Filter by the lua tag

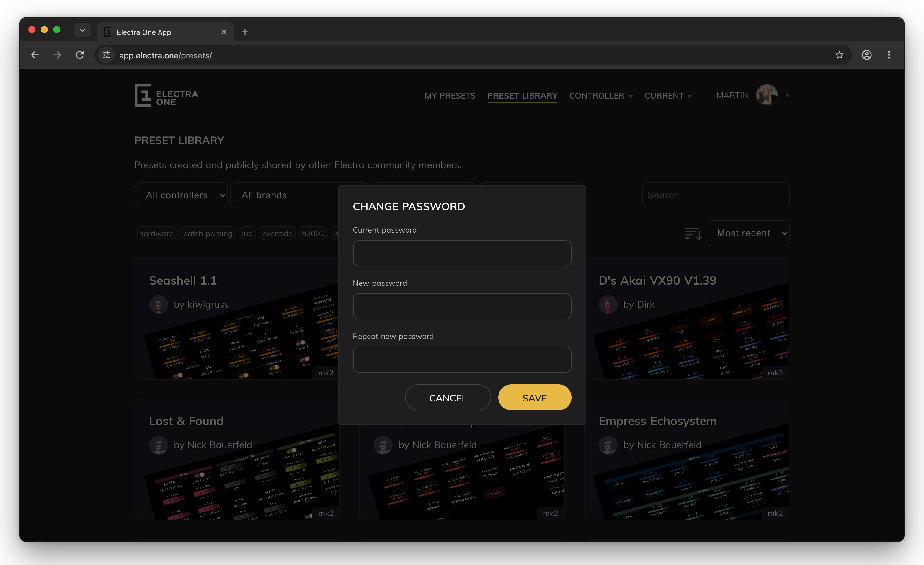tap(247, 233)
